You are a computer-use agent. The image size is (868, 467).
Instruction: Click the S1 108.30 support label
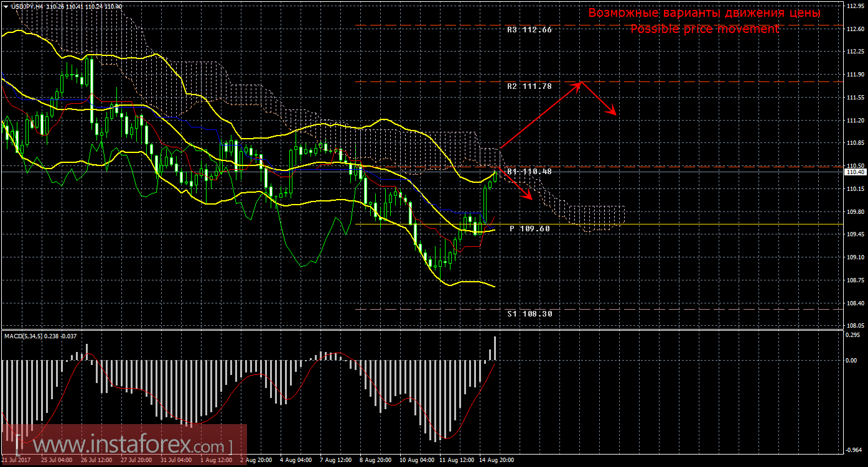click(530, 314)
